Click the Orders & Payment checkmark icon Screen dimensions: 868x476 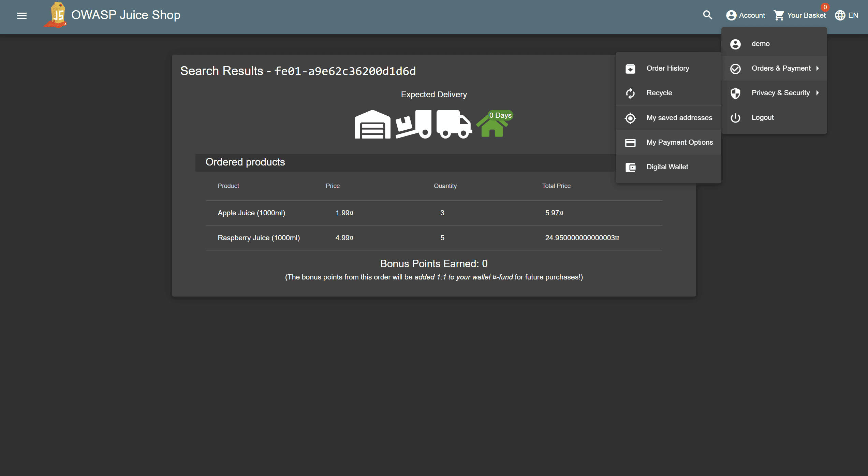point(735,69)
